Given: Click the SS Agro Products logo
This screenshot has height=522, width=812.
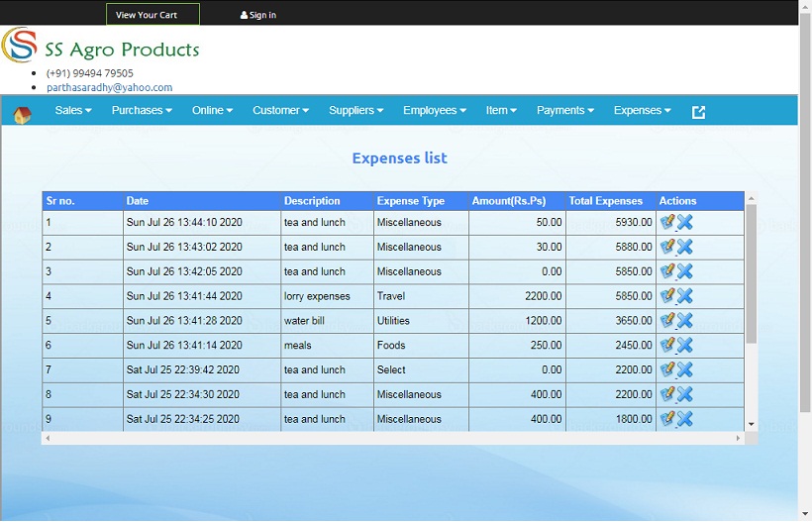Looking at the screenshot, I should [x=100, y=46].
